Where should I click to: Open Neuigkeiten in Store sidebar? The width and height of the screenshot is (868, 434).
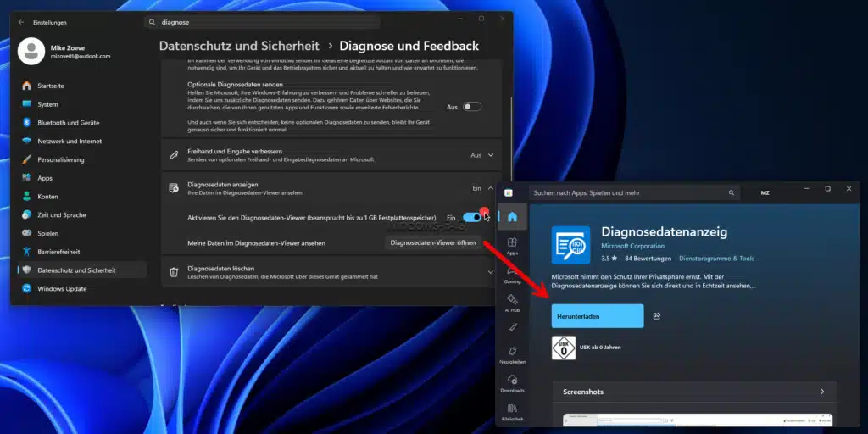point(512,355)
